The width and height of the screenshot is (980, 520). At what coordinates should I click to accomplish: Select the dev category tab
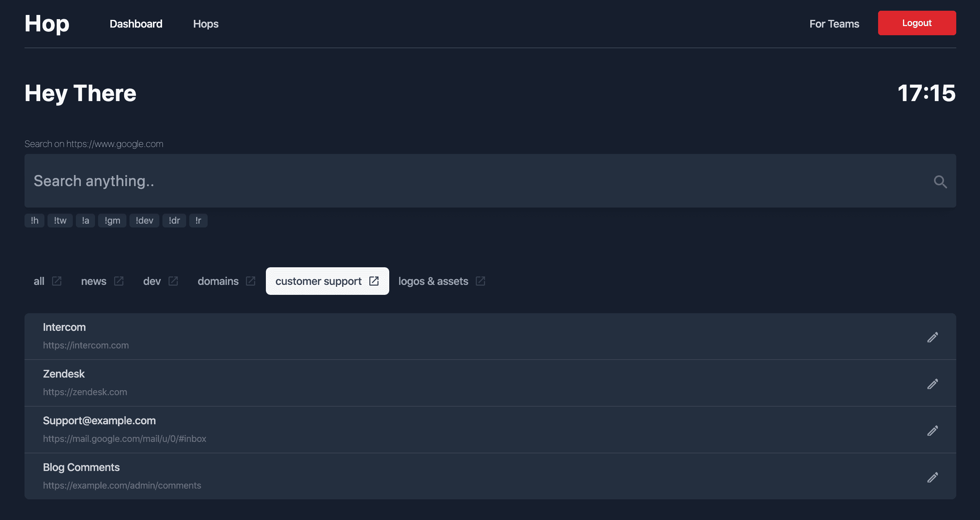click(x=152, y=281)
